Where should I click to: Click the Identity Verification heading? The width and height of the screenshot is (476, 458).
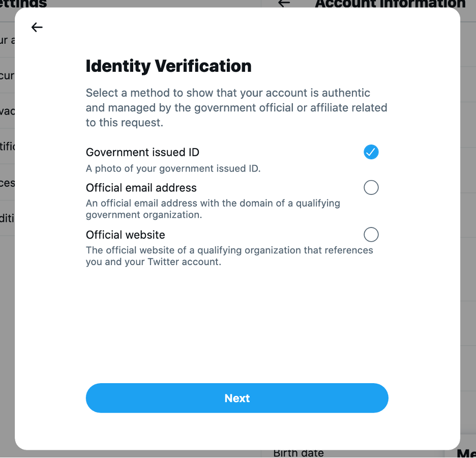pos(168,66)
